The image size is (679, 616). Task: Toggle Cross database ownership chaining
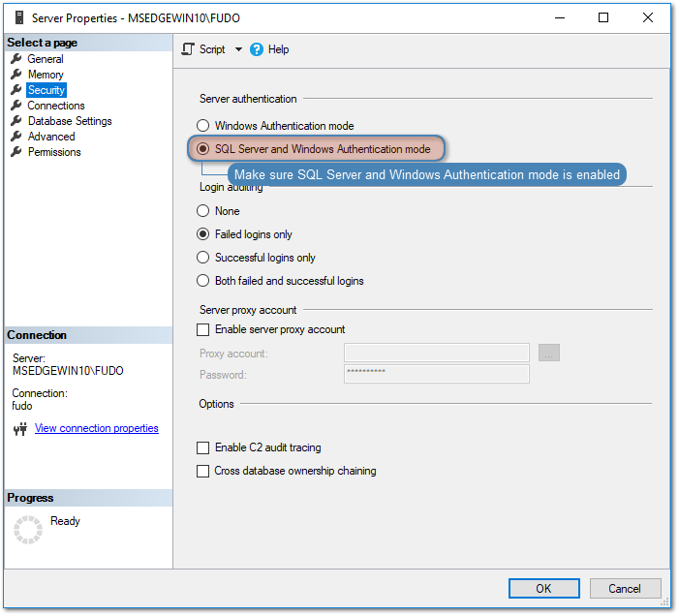point(203,471)
